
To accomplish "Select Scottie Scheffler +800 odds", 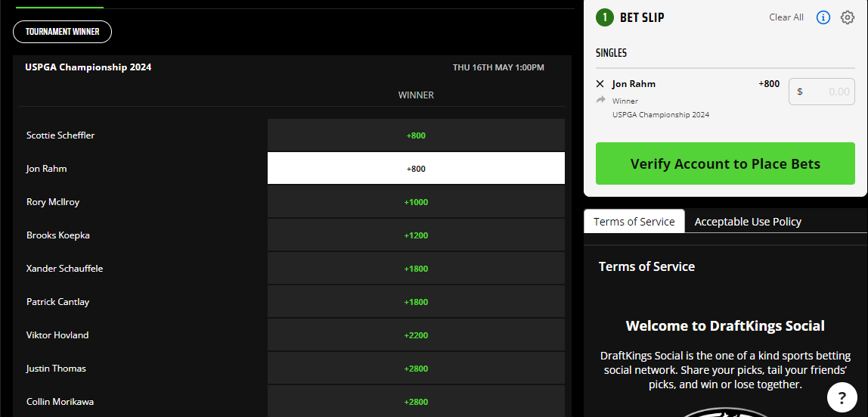I will tap(416, 135).
